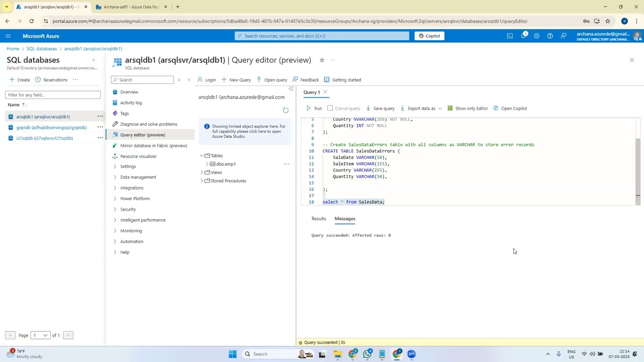Open the Help question mark icon
Image resolution: width=644 pixels, height=362 pixels.
coord(550,36)
